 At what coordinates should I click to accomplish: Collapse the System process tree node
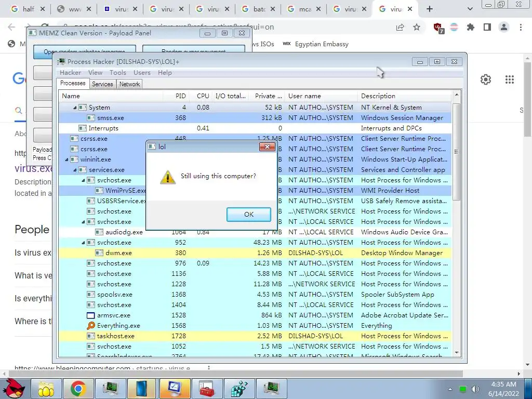(x=75, y=108)
